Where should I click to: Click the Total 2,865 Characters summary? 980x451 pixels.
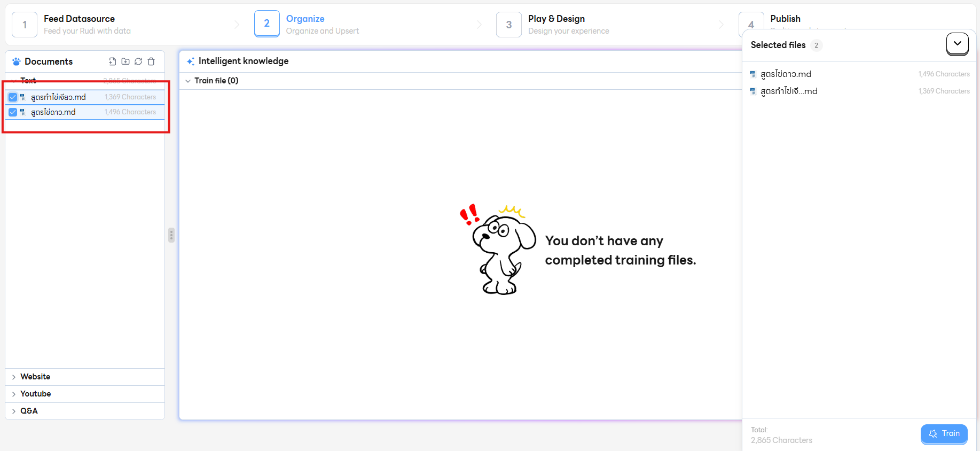point(781,436)
